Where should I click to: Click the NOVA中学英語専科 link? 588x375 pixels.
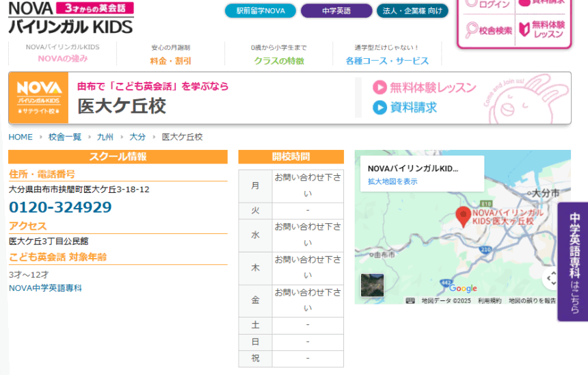(x=45, y=288)
